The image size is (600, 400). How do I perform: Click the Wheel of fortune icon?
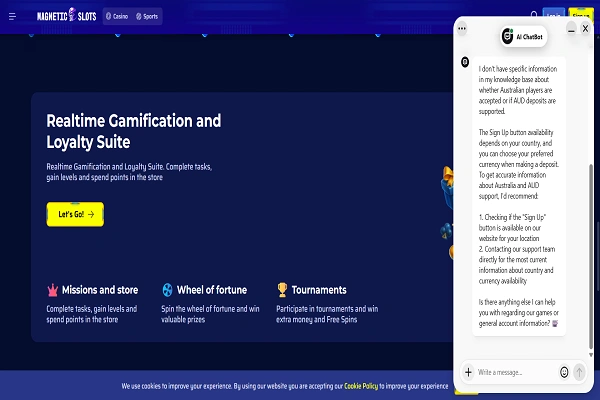[x=167, y=290]
